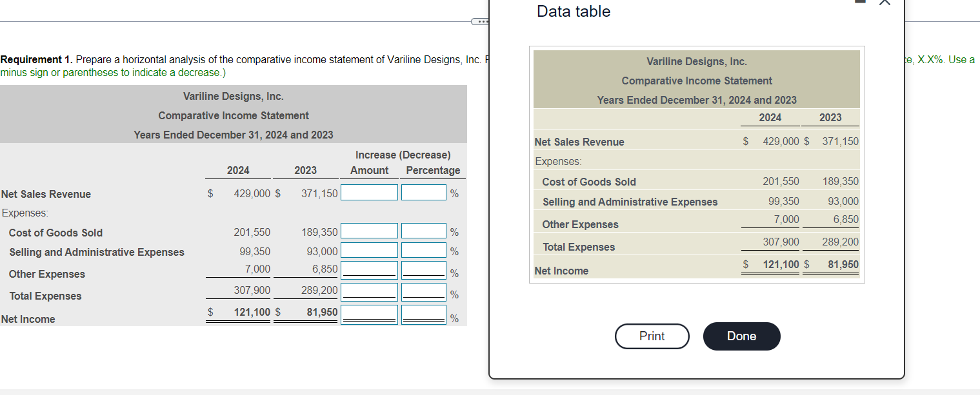This screenshot has width=980, height=395.
Task: Click the Print button in the dialog
Action: [652, 336]
